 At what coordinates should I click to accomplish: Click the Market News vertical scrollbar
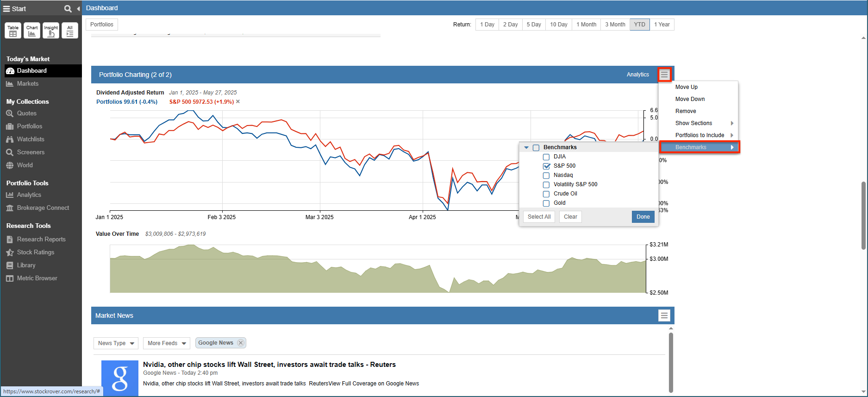pos(671,362)
